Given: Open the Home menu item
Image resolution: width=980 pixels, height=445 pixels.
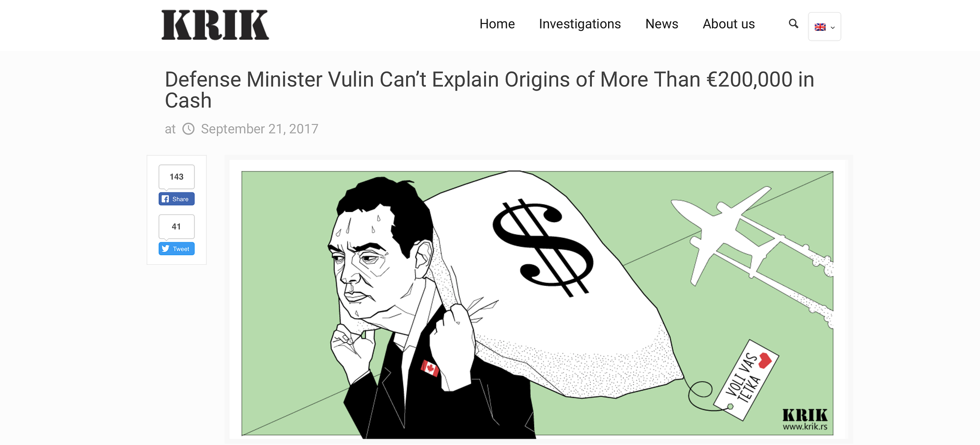Looking at the screenshot, I should point(497,24).
